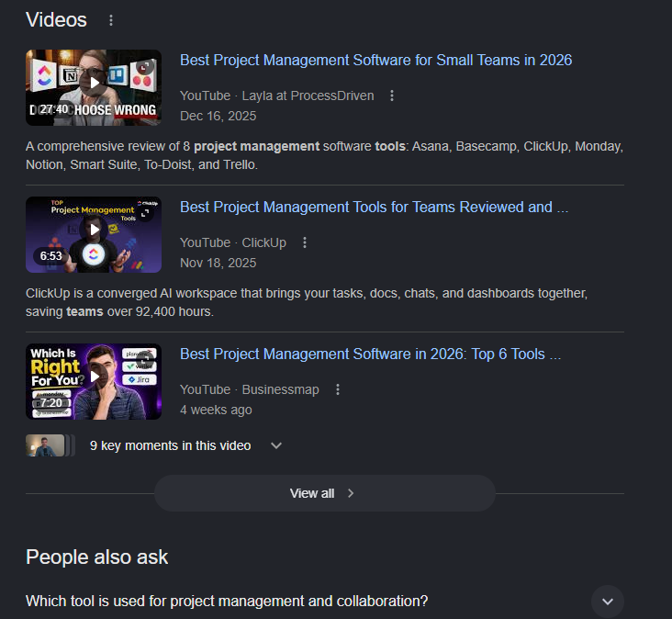The width and height of the screenshot is (672, 619).
Task: Click the 27:40 duration badge
Action: pyautogui.click(x=53, y=109)
